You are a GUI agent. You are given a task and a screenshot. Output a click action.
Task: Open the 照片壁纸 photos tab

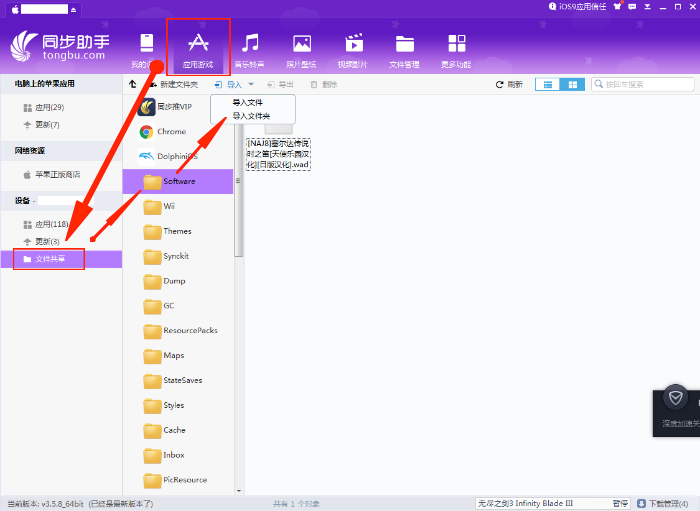301,50
